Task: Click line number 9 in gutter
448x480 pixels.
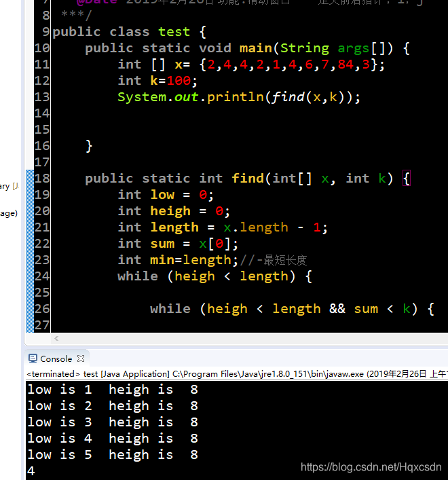Action: [x=46, y=31]
